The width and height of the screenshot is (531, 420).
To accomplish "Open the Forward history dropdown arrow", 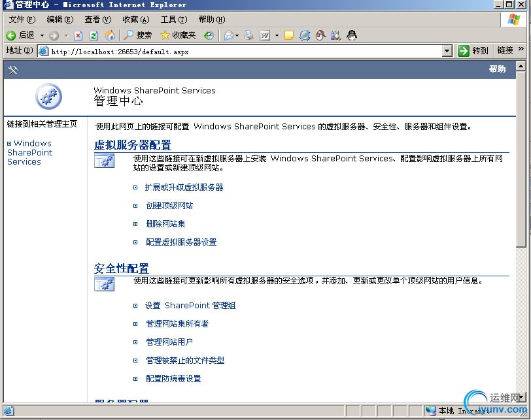I will (x=67, y=35).
